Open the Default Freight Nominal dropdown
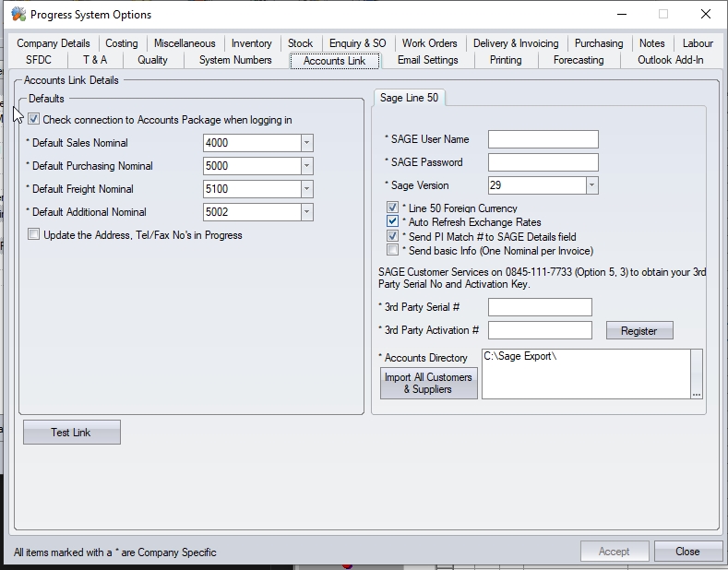This screenshot has height=570, width=728. [306, 189]
